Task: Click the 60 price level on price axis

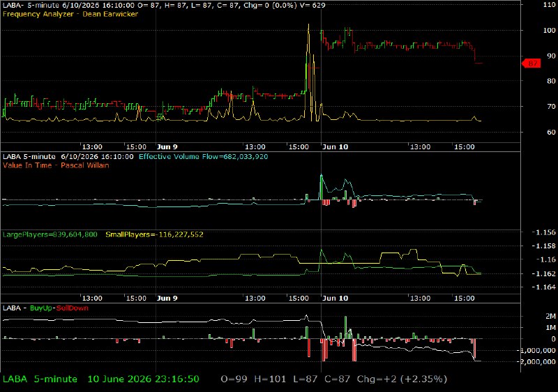Action: tap(551, 133)
